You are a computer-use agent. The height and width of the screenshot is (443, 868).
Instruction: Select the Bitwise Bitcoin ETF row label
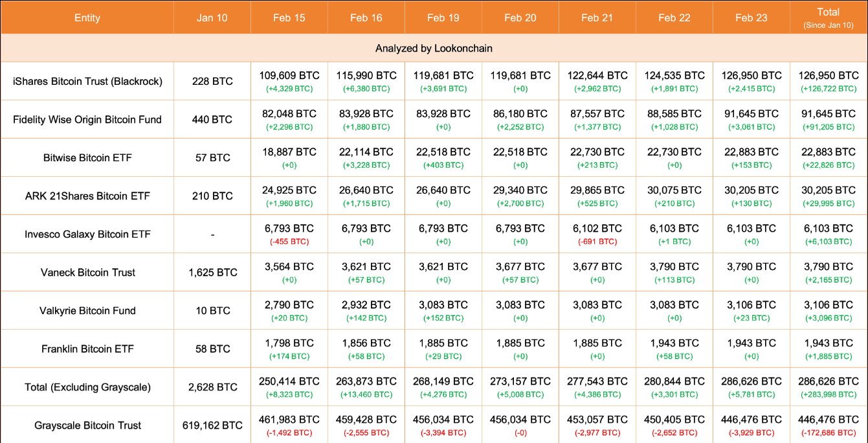click(87, 158)
